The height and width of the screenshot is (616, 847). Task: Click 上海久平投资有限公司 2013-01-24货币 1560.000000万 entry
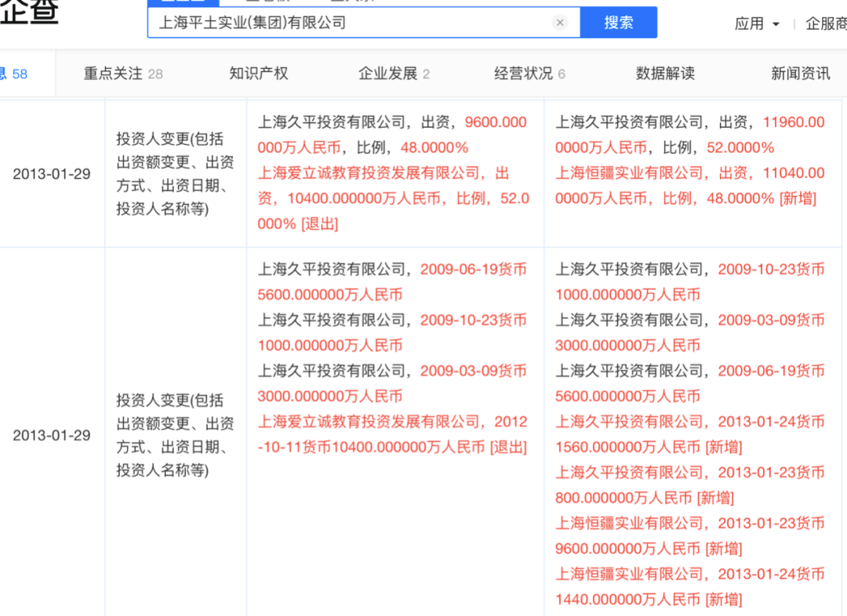[690, 434]
